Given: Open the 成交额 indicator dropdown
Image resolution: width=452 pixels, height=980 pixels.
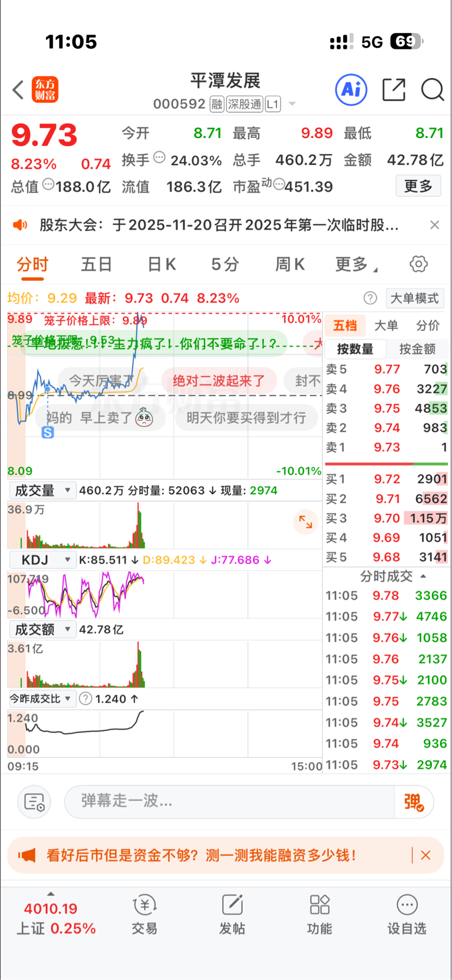Looking at the screenshot, I should 42,629.
